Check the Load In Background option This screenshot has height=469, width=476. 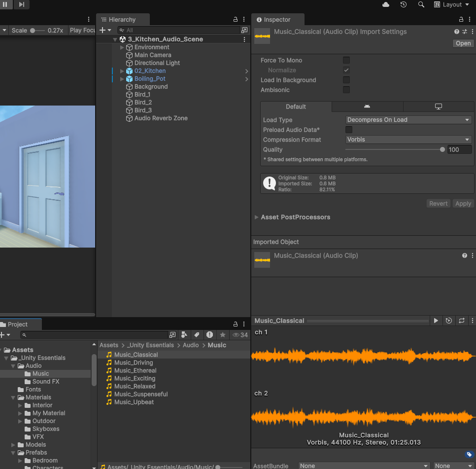(346, 80)
